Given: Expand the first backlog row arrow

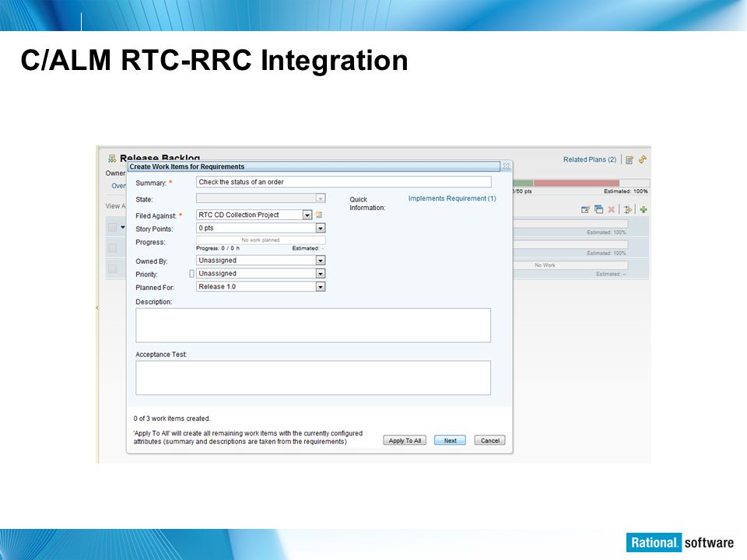Looking at the screenshot, I should pos(122,227).
